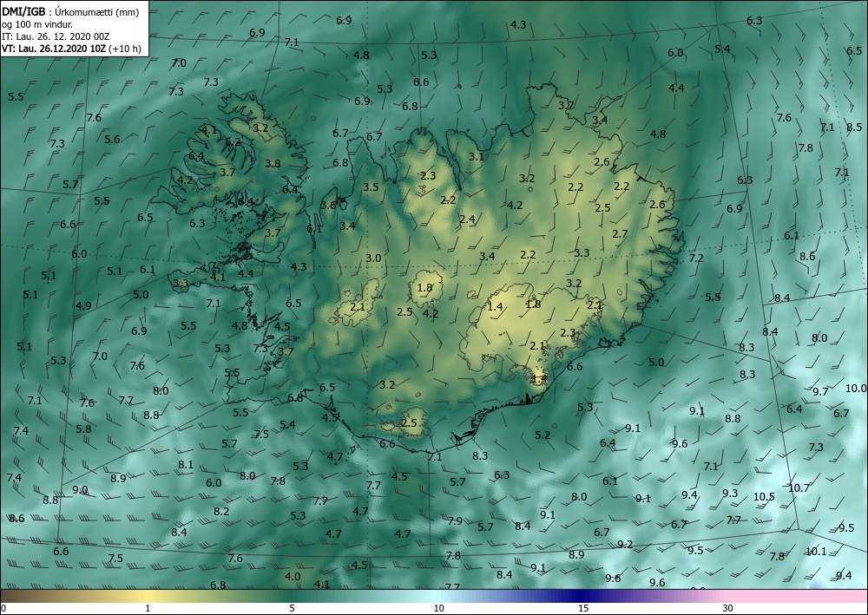868x615 pixels.
Task: Click the map value '3.8'
Action: [273, 164]
